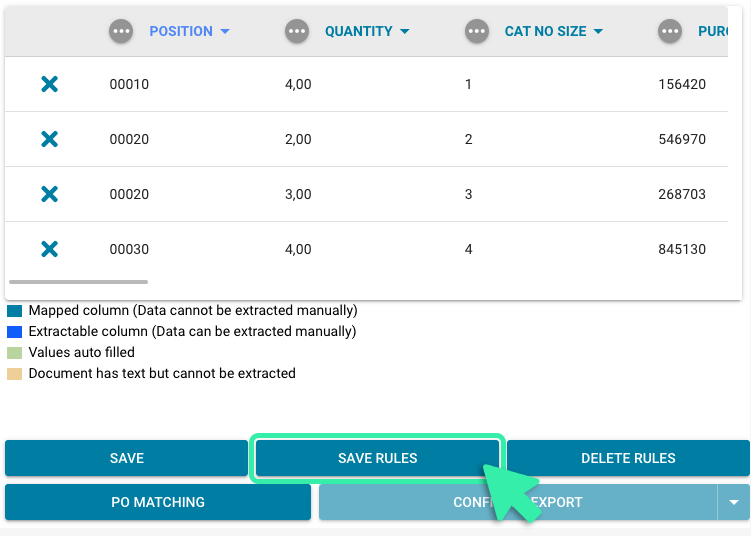
Task: Delete the row with purchase number 156420
Action: (x=49, y=84)
